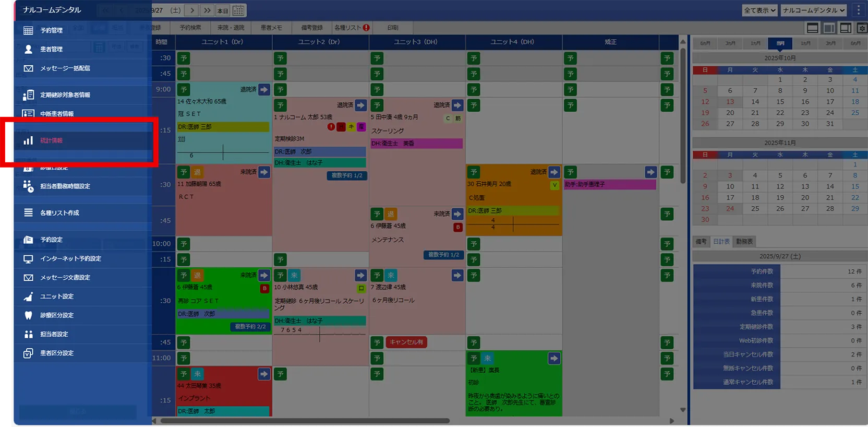Click the 予約検索 toolbar button
Screen dimensions: 868x427
[x=190, y=28]
